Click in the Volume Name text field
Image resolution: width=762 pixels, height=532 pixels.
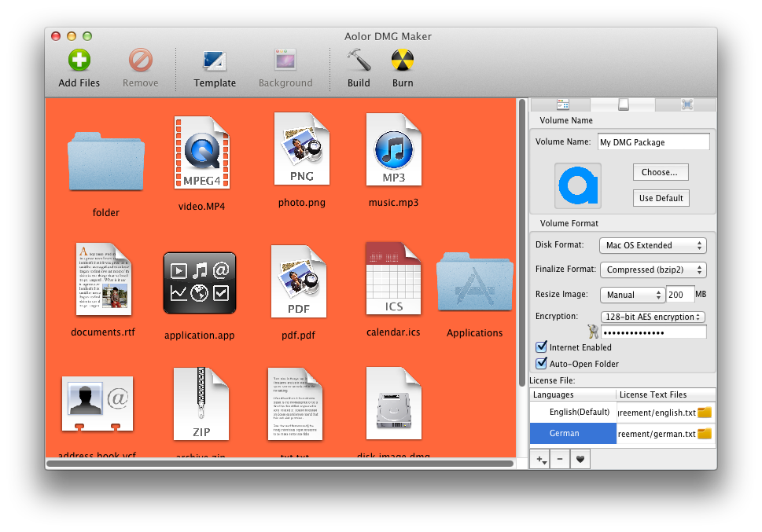click(x=653, y=142)
